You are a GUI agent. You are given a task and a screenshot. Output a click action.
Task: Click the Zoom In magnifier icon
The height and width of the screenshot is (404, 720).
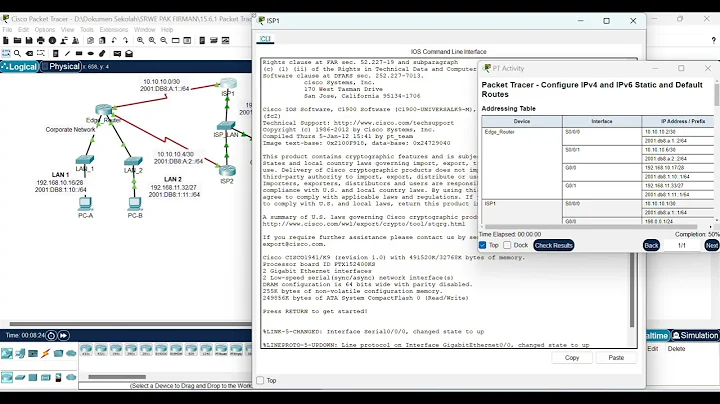pos(141,40)
